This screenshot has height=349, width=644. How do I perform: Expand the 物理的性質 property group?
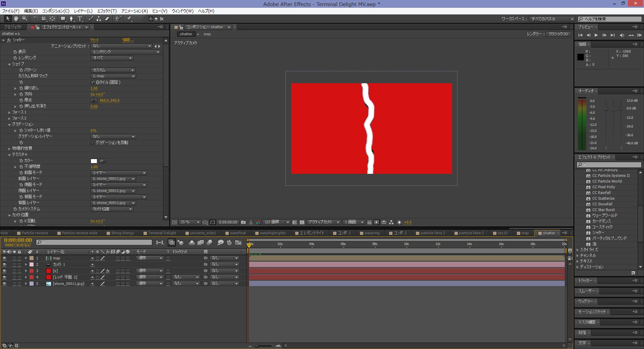click(9, 149)
